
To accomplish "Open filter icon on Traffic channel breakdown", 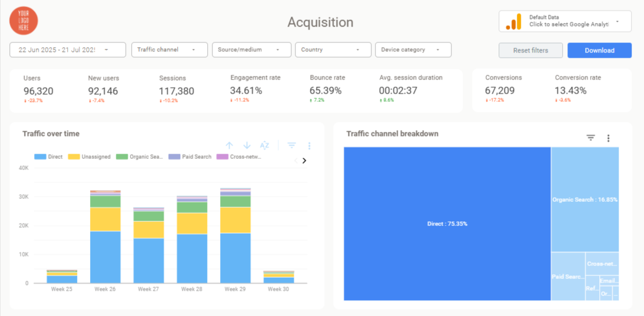I will pyautogui.click(x=590, y=138).
